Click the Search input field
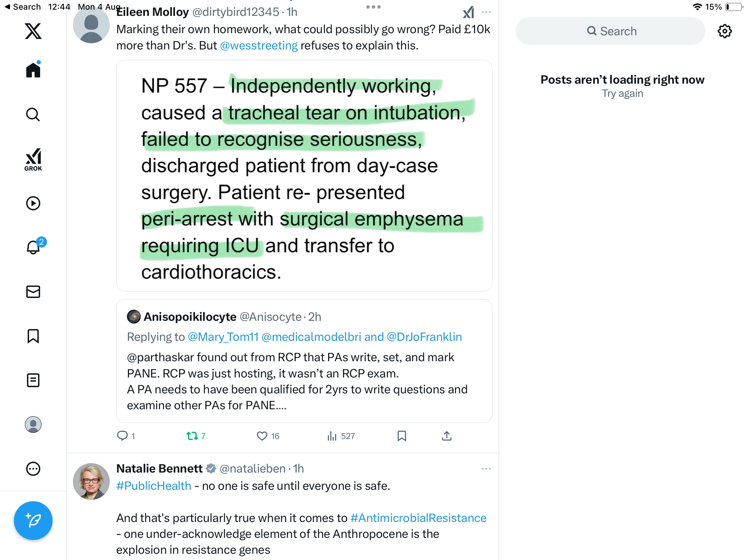The image size is (747, 560). tap(610, 31)
